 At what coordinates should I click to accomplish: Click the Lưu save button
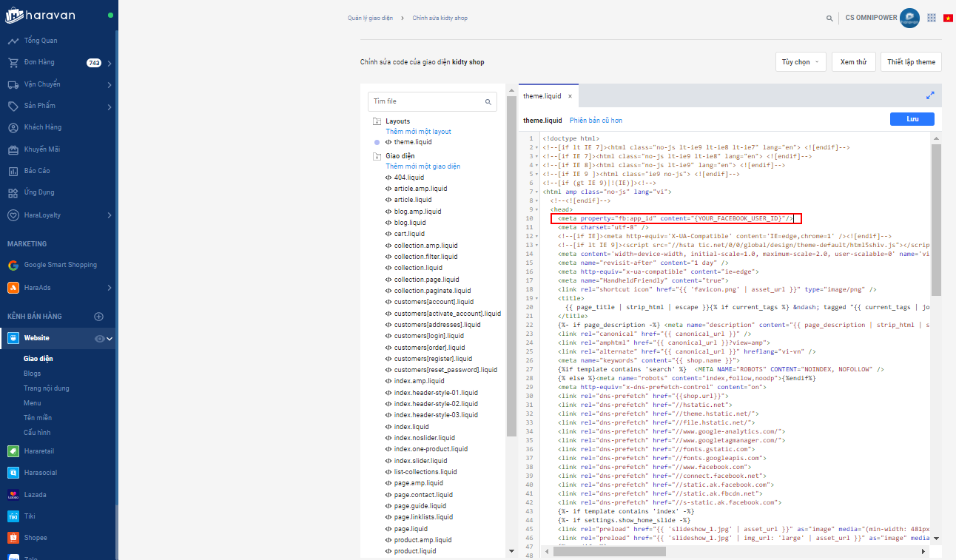(x=912, y=119)
